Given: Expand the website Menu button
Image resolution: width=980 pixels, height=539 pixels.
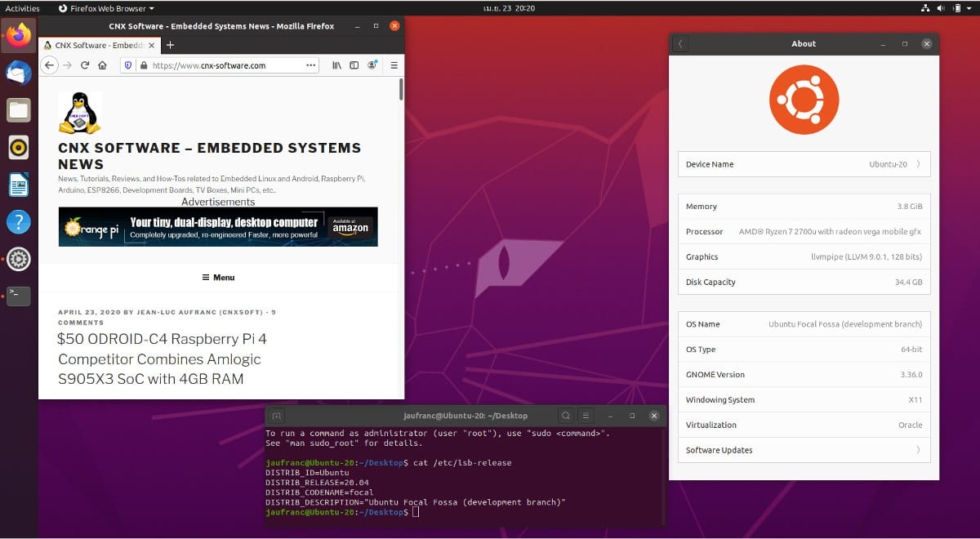Looking at the screenshot, I should coord(218,278).
